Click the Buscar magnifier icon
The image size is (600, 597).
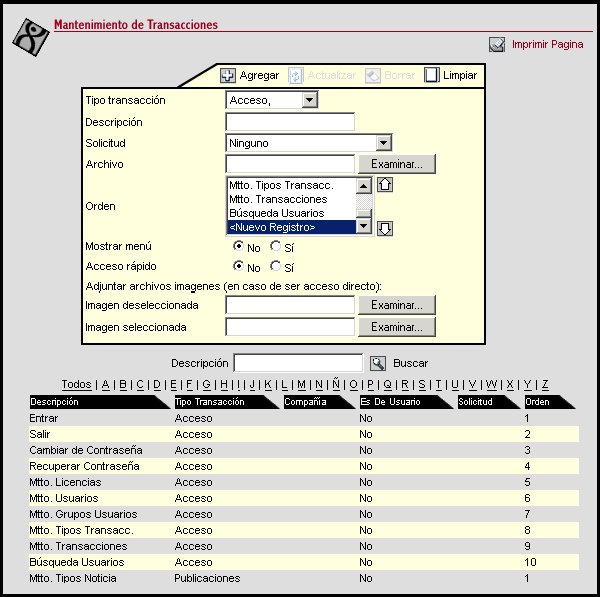click(378, 363)
